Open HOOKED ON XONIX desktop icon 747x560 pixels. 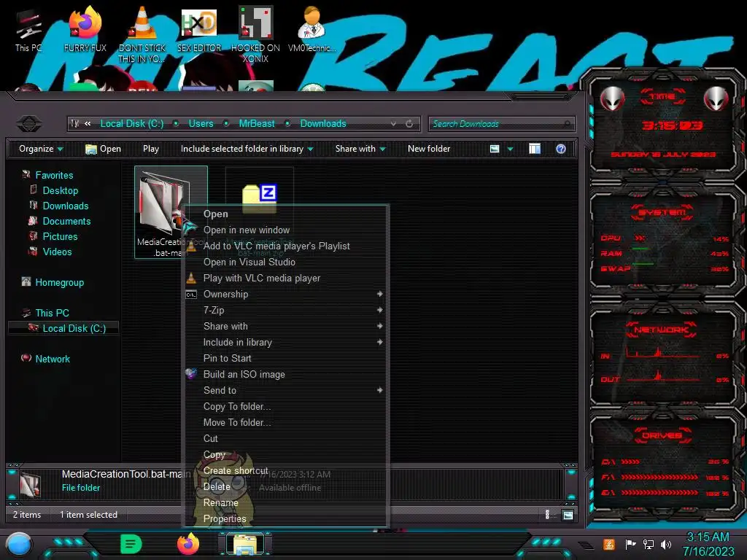pyautogui.click(x=255, y=34)
